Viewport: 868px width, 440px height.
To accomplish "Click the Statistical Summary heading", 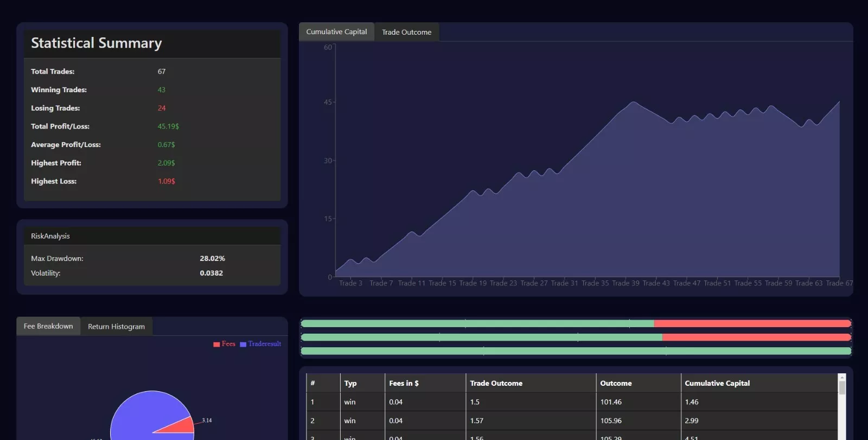I will point(97,43).
